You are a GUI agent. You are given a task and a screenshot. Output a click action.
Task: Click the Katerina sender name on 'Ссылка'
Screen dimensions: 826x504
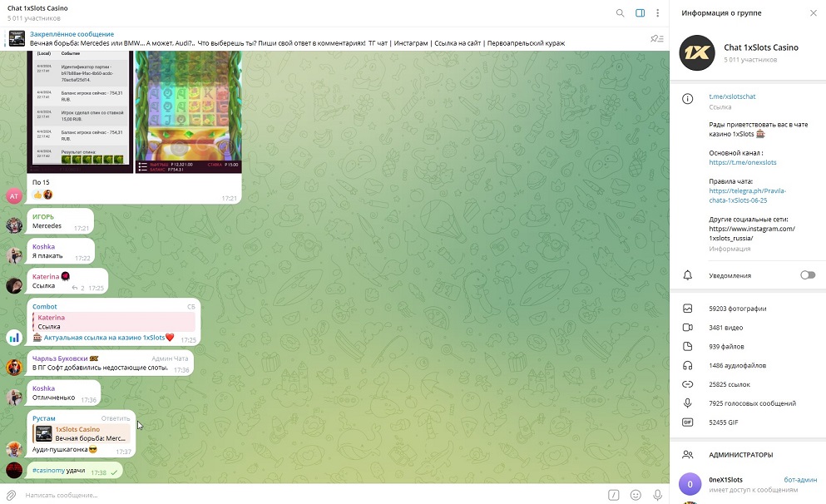coord(46,276)
